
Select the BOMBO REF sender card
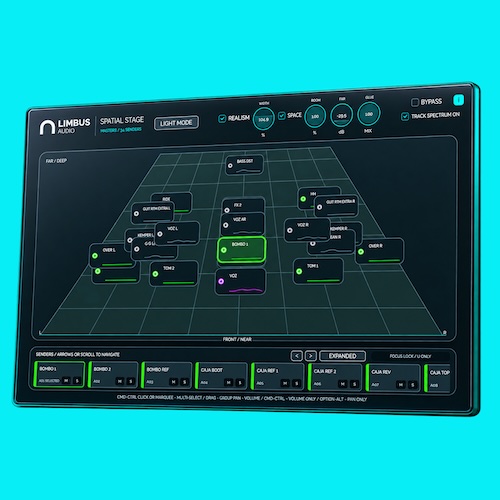click(x=167, y=376)
